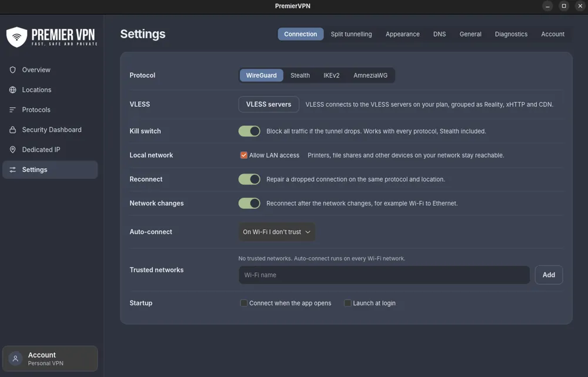Minimize the PremierVPN window
This screenshot has width=588, height=377.
pos(547,6)
